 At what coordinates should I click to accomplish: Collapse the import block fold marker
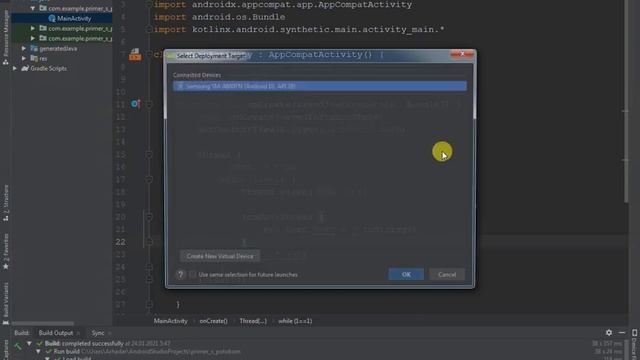(x=149, y=5)
